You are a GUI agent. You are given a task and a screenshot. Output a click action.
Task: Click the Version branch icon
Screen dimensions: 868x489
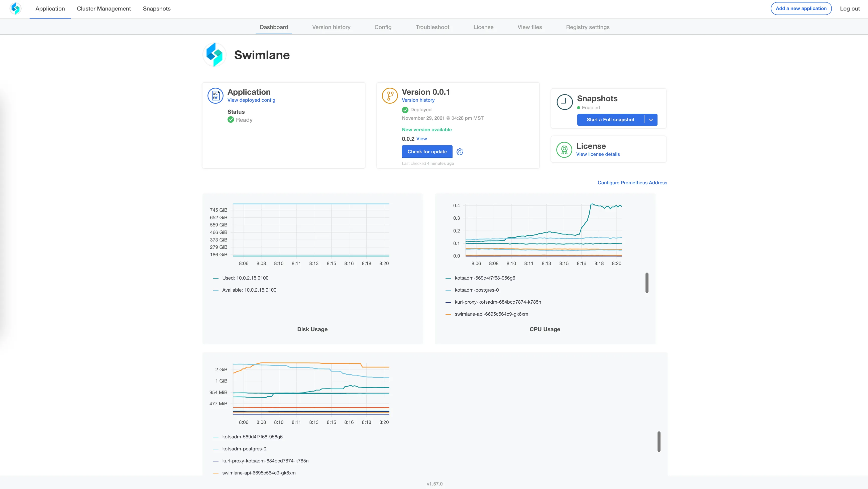click(390, 96)
